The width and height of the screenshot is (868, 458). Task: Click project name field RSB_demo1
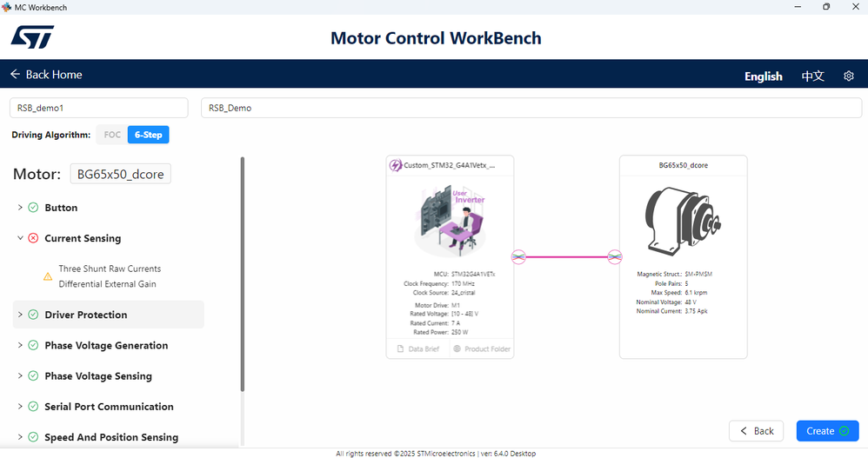pyautogui.click(x=98, y=108)
